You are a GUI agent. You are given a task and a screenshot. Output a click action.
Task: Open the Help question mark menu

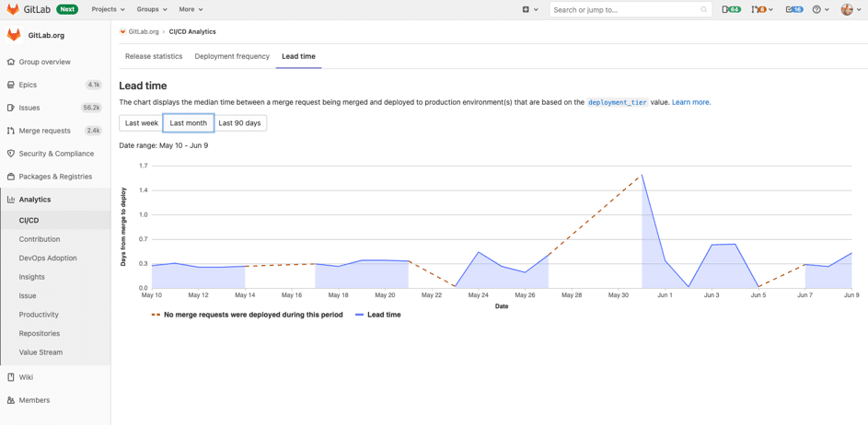pos(820,9)
